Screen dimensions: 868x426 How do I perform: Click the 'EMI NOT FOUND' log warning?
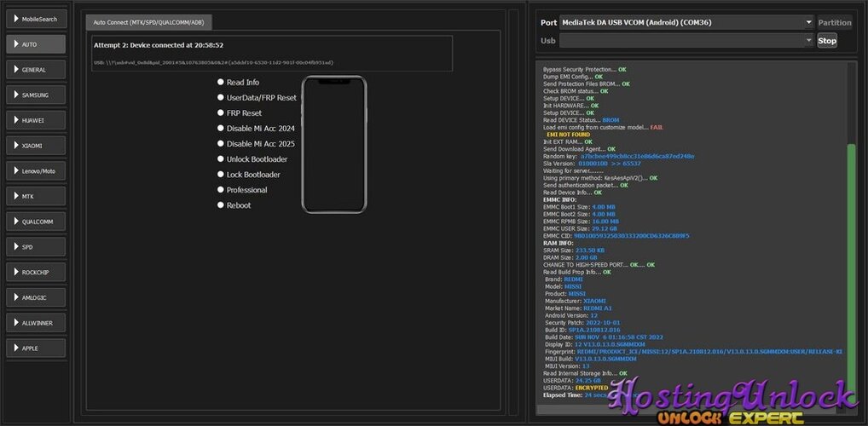coord(569,135)
